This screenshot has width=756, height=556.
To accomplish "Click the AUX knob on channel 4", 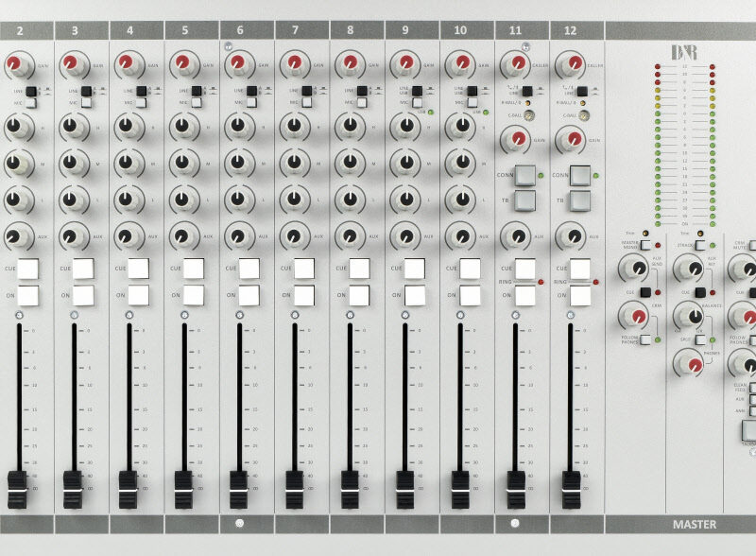I will (x=127, y=235).
